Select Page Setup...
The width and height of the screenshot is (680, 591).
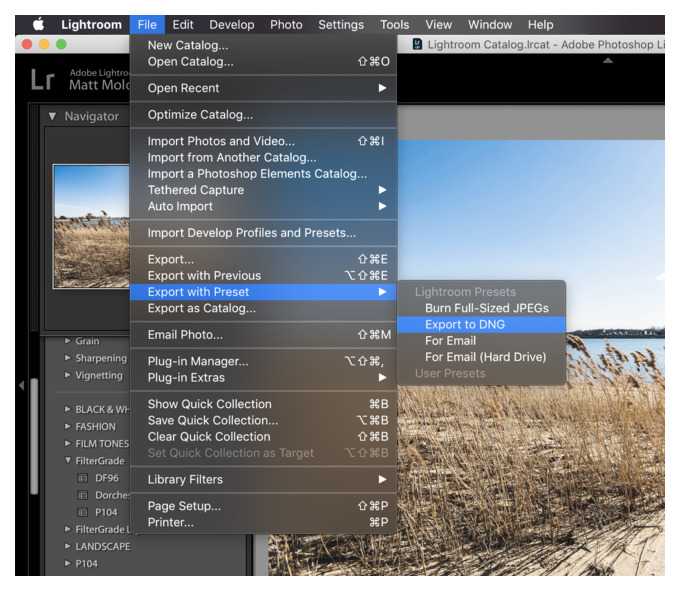pos(263,506)
